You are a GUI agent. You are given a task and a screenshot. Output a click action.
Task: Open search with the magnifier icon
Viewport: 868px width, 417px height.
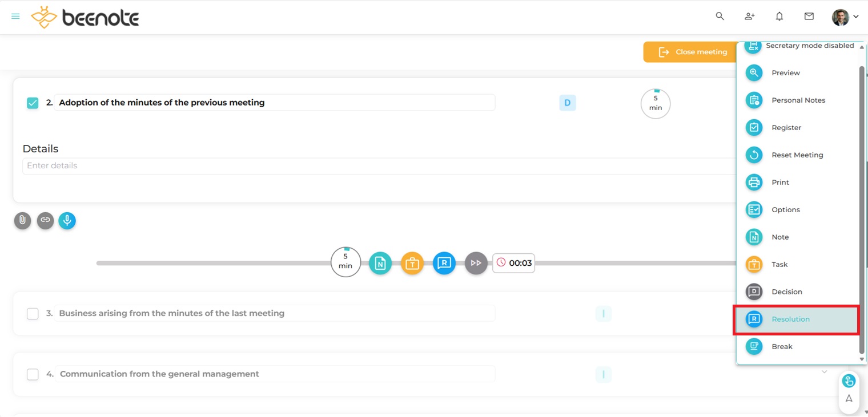pyautogui.click(x=720, y=17)
